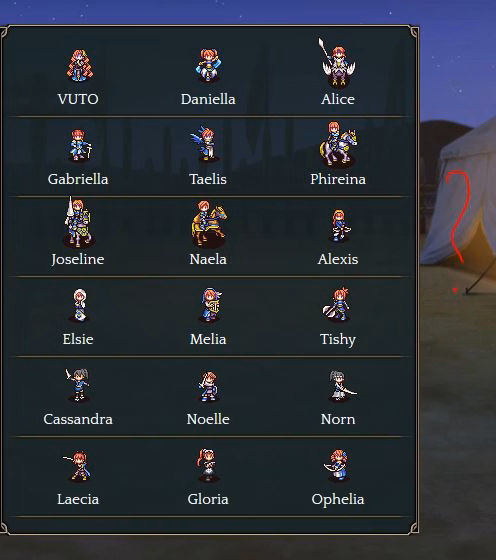This screenshot has width=496, height=560.
Task: Pick Gloria the maid-outfit sprite
Action: pos(207,465)
